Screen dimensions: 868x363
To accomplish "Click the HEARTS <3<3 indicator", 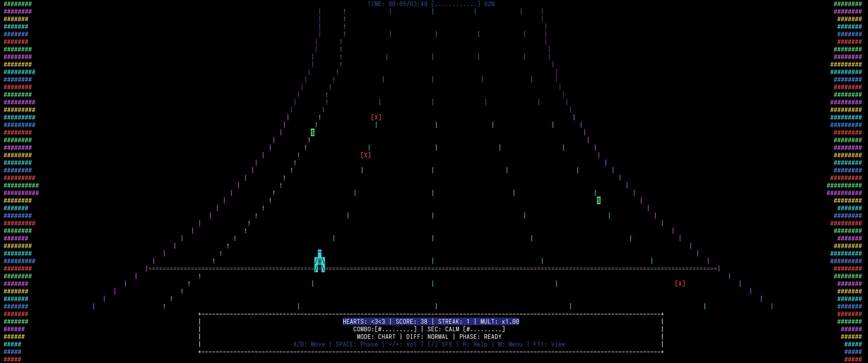I will (x=364, y=321).
